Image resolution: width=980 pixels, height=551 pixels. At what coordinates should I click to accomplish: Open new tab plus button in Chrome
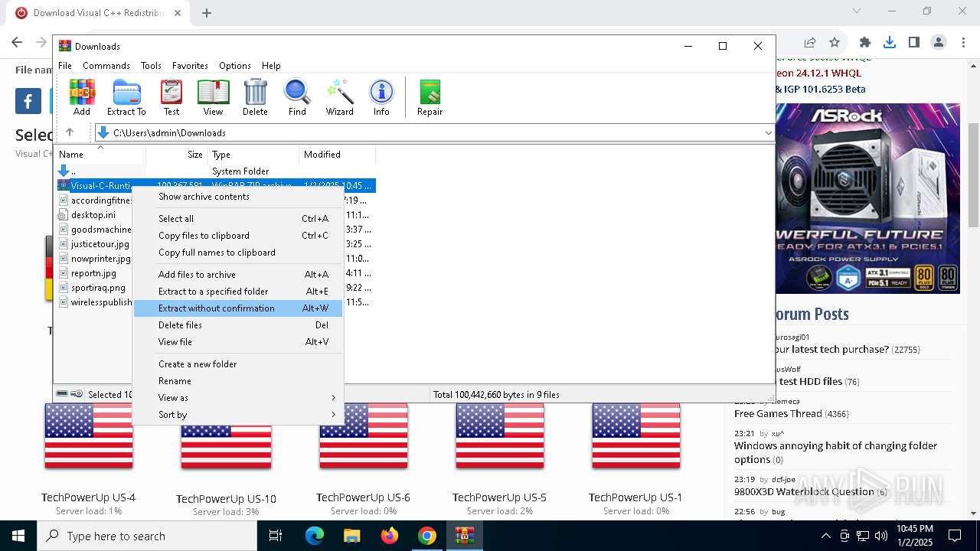pyautogui.click(x=207, y=12)
